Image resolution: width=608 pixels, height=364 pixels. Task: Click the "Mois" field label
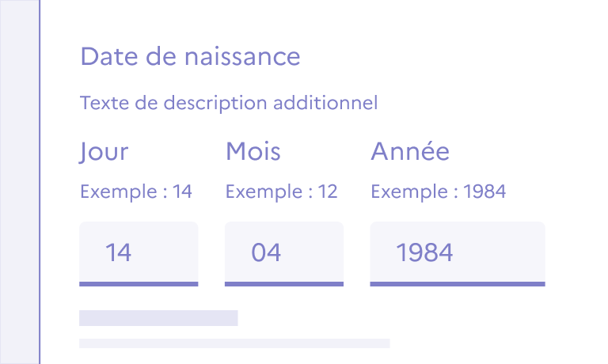[x=253, y=151]
